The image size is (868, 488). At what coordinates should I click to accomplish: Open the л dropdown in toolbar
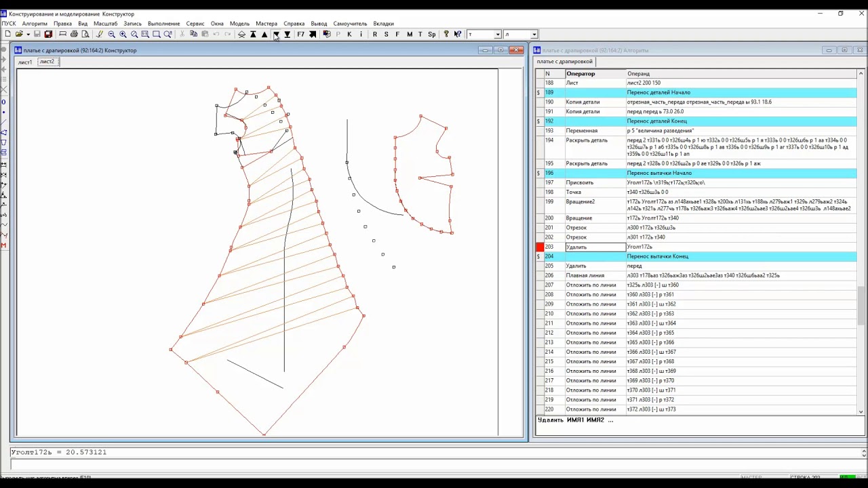534,34
